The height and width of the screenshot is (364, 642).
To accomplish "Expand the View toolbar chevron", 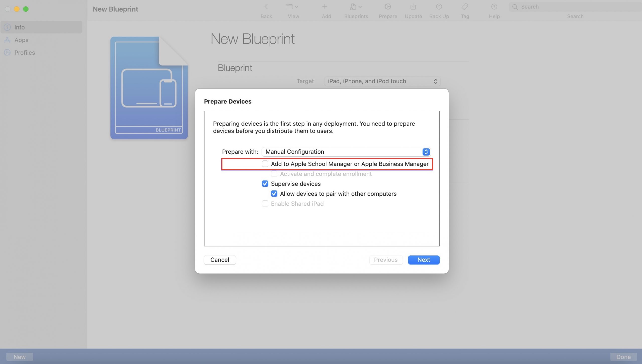I will click(296, 7).
